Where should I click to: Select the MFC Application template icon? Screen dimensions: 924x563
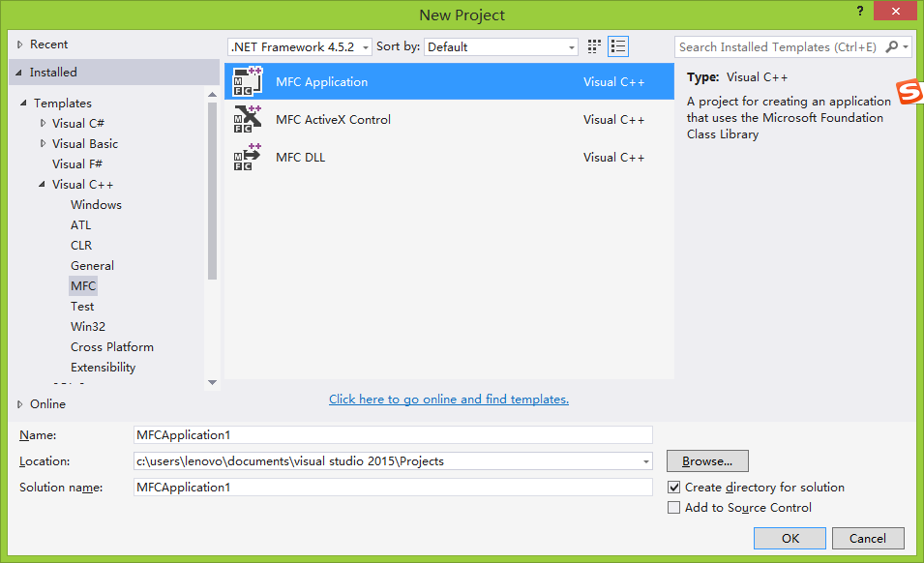(248, 82)
